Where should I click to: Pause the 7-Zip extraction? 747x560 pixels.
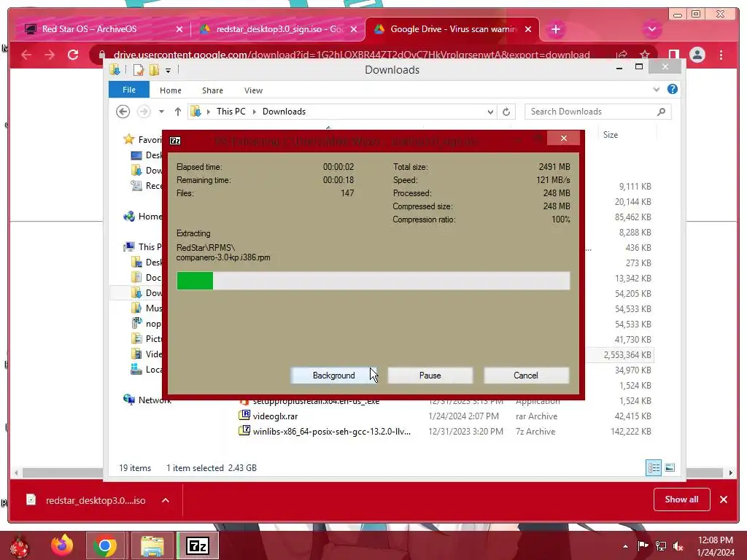click(430, 376)
